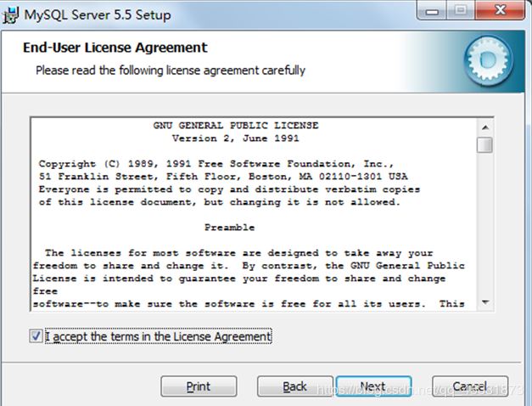This screenshot has width=532, height=406.
Task: Go Back to the previous setup step
Action: click(x=294, y=386)
